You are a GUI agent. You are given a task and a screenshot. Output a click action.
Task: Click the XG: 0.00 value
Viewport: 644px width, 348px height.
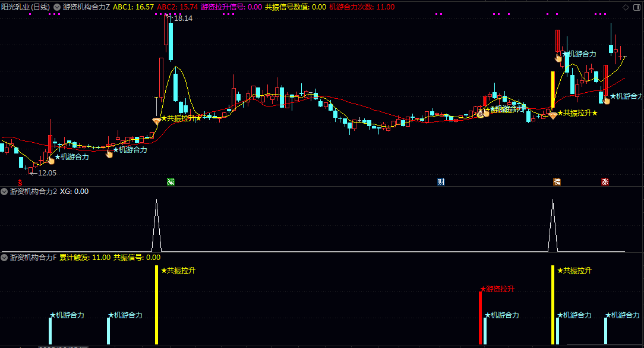click(74, 192)
